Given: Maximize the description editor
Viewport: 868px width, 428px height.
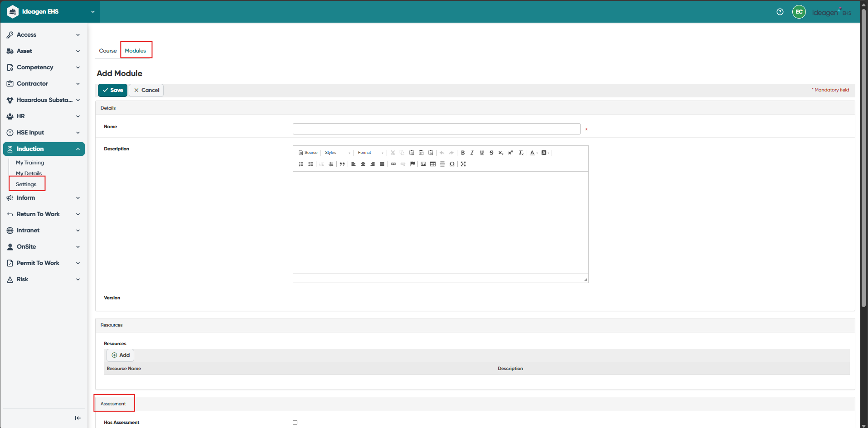Looking at the screenshot, I should click(x=463, y=164).
